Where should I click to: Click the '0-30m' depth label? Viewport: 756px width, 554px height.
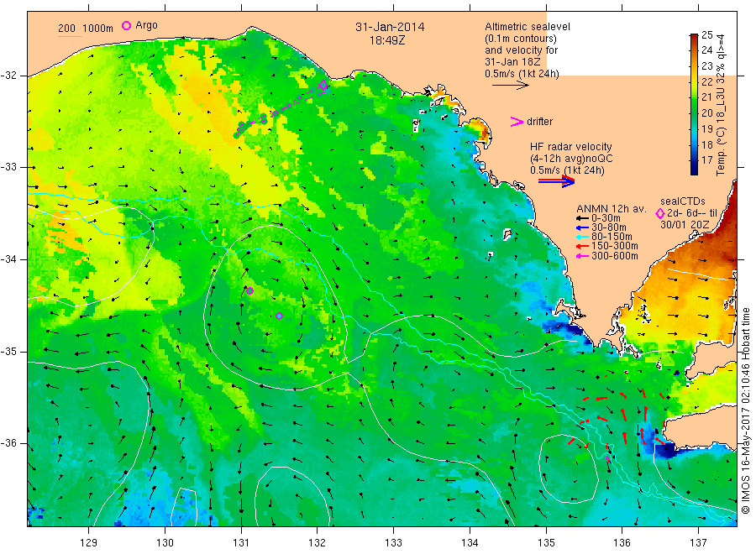click(x=606, y=218)
